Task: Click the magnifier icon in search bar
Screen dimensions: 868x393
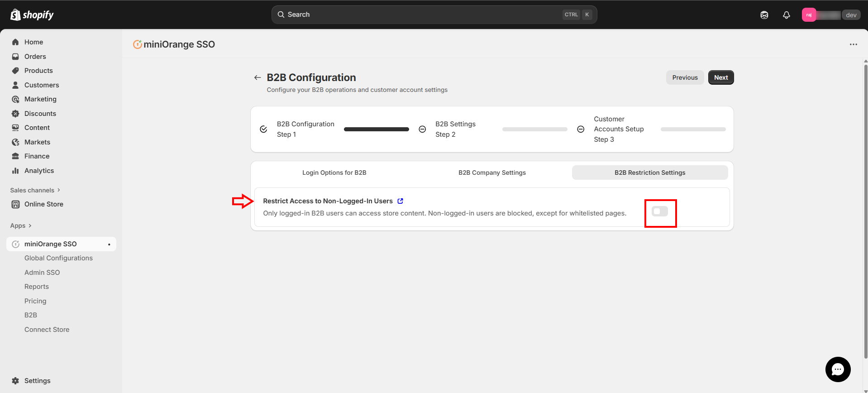Action: 281,14
